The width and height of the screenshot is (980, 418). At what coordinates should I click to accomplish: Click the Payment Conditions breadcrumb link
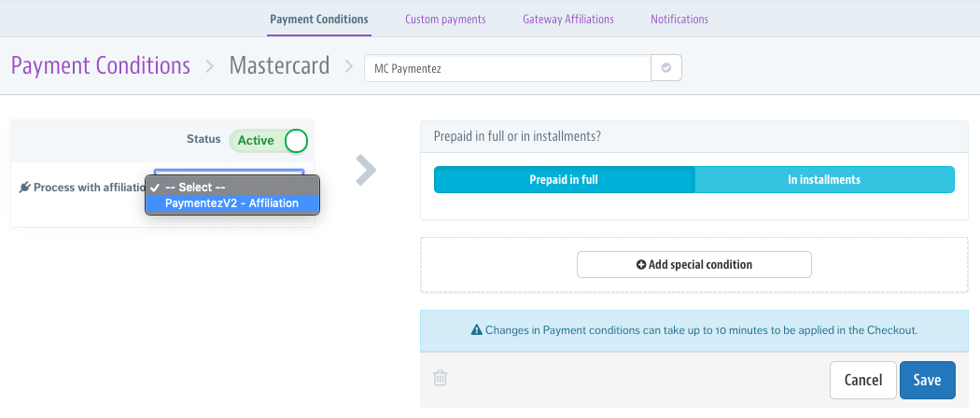[101, 65]
